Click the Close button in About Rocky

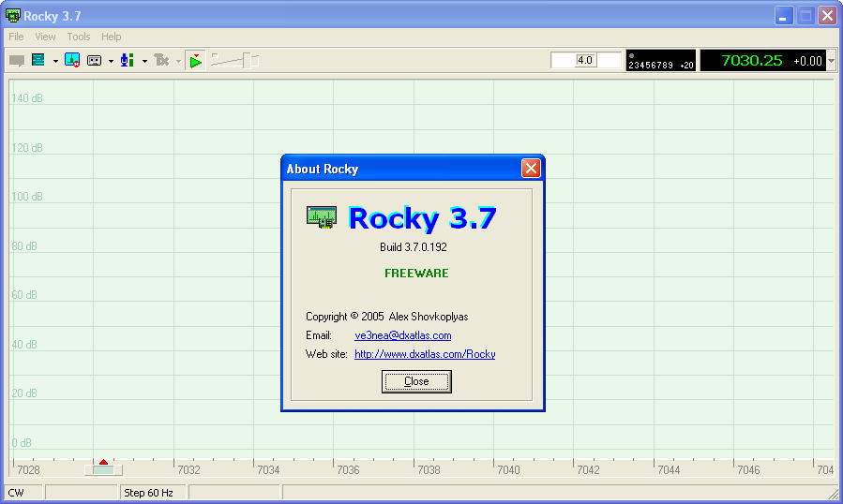[416, 381]
